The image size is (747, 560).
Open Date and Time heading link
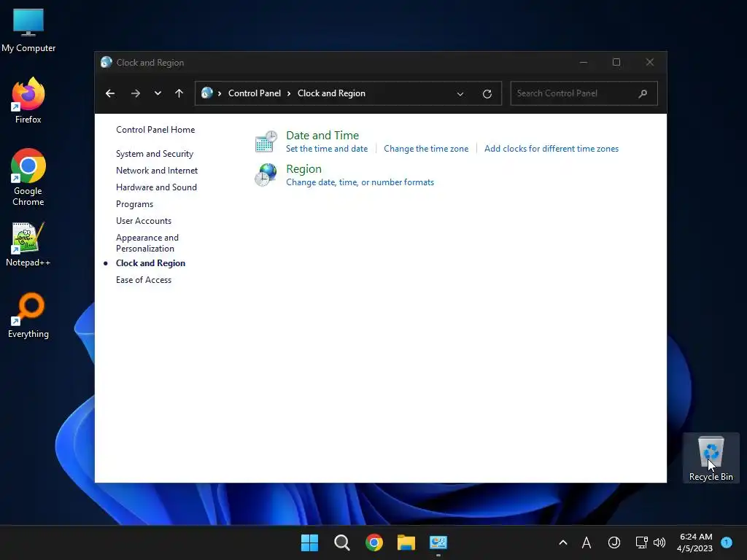tap(322, 135)
